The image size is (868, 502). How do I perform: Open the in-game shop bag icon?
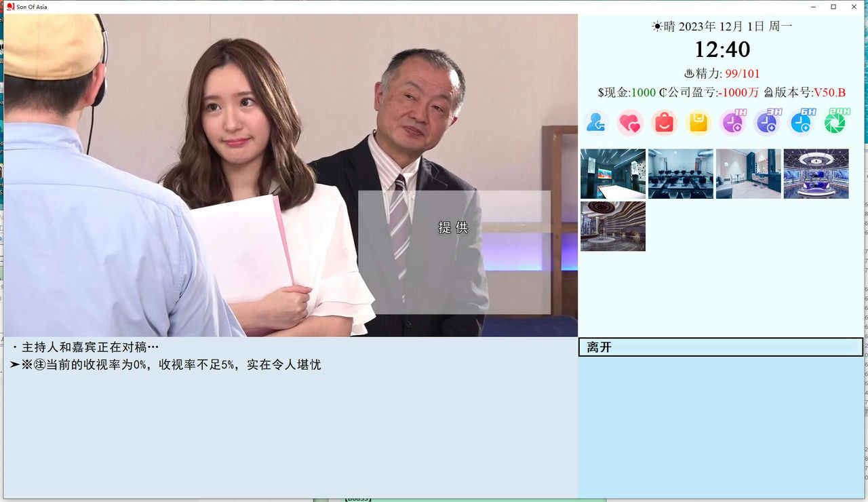pos(664,123)
